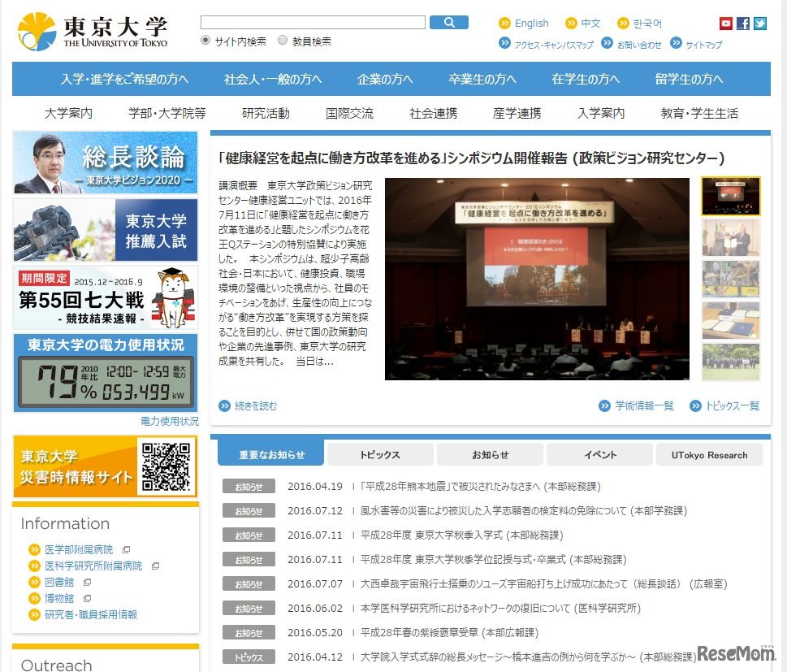787x672 pixels.
Task: Open 平成28年熊本地震 notice dated 2016.04.19
Action: 480,486
